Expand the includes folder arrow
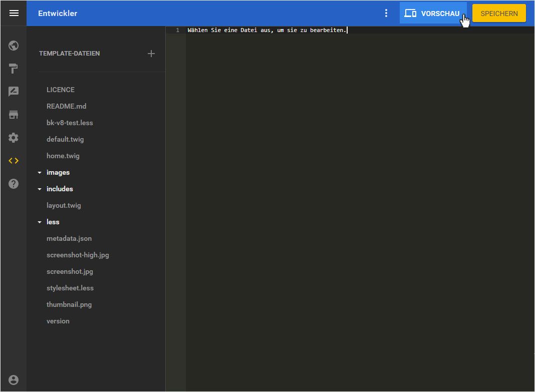The image size is (535, 392). pos(40,189)
